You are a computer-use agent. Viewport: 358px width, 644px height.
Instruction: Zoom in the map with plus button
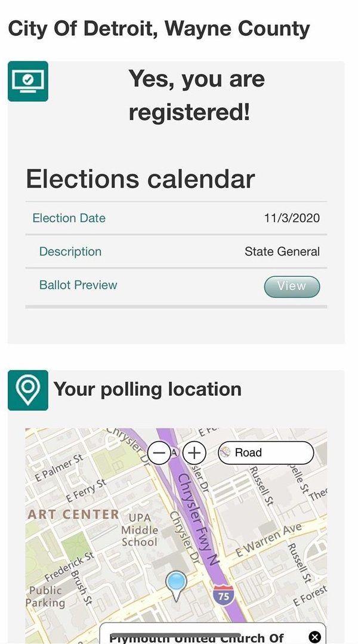(194, 452)
